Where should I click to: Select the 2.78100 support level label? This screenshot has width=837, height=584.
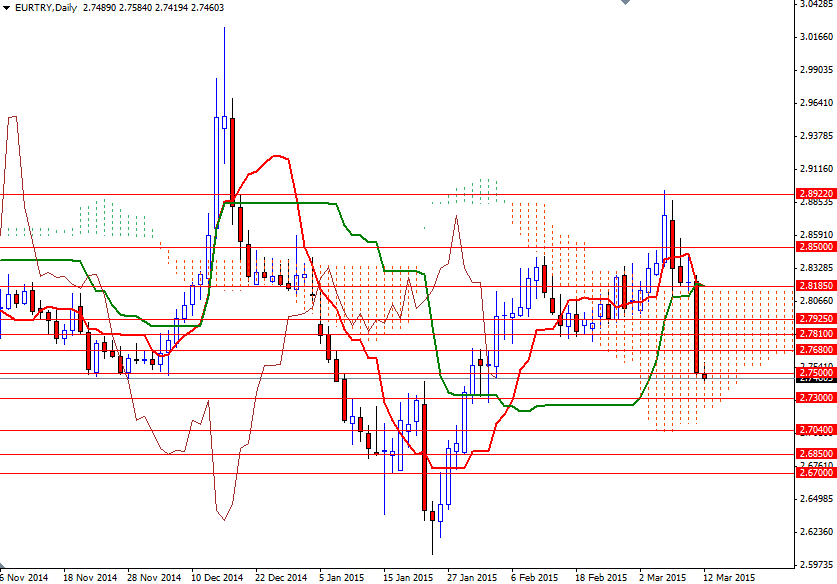coord(817,333)
